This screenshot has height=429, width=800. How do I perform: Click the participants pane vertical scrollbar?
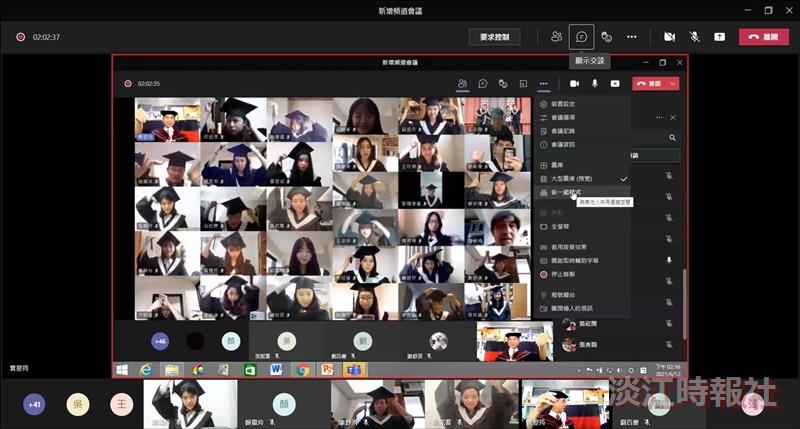tap(684, 304)
